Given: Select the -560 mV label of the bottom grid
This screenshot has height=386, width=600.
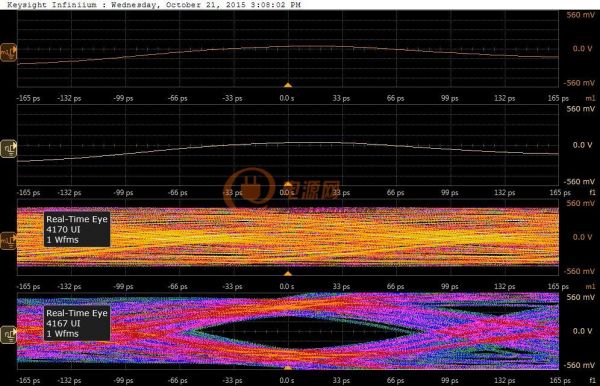Looking at the screenshot, I should coord(579,365).
